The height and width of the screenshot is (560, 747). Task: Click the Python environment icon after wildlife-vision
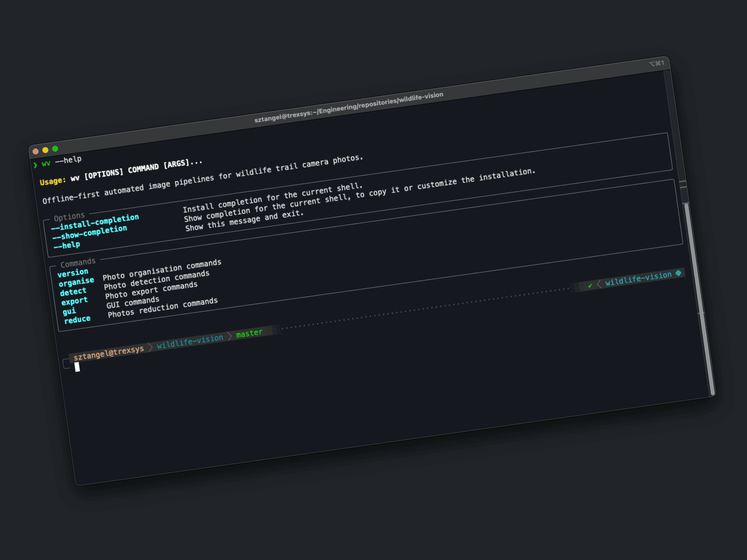[679, 273]
